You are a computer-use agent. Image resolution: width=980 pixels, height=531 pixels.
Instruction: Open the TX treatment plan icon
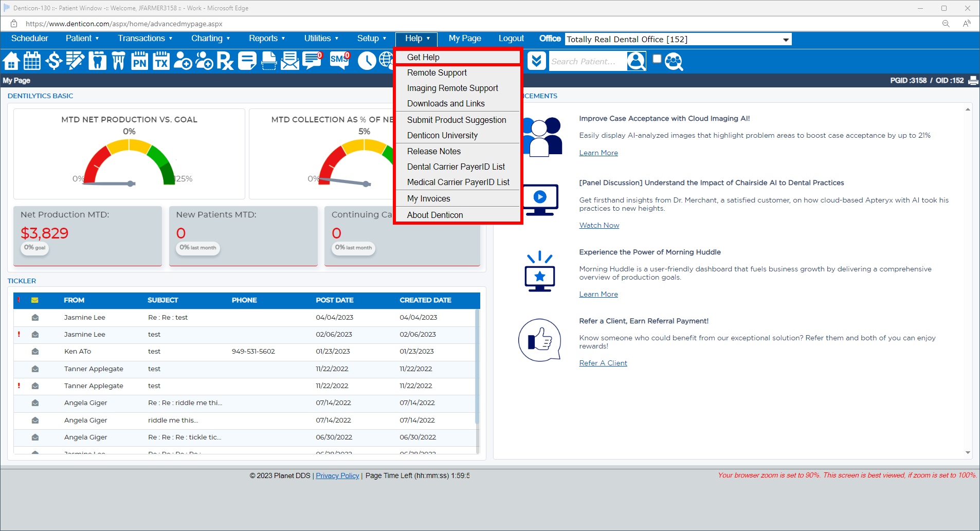pos(160,61)
